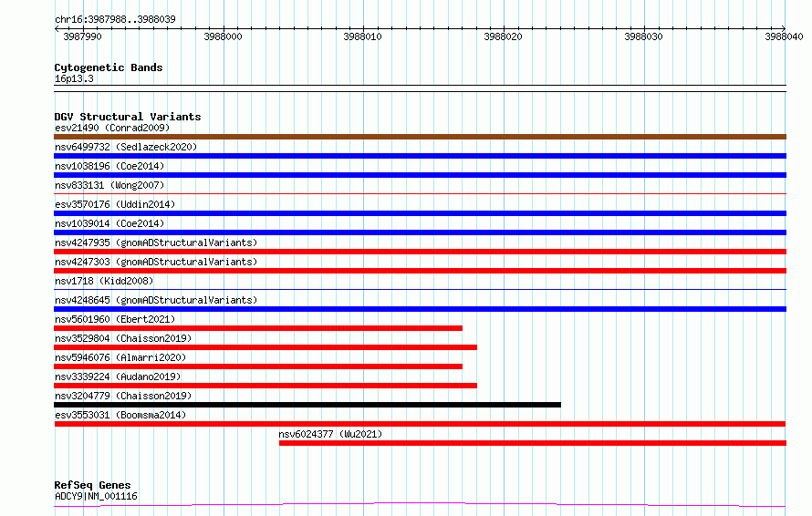Open nsv1039014 (Coe2014) label

pos(109,223)
